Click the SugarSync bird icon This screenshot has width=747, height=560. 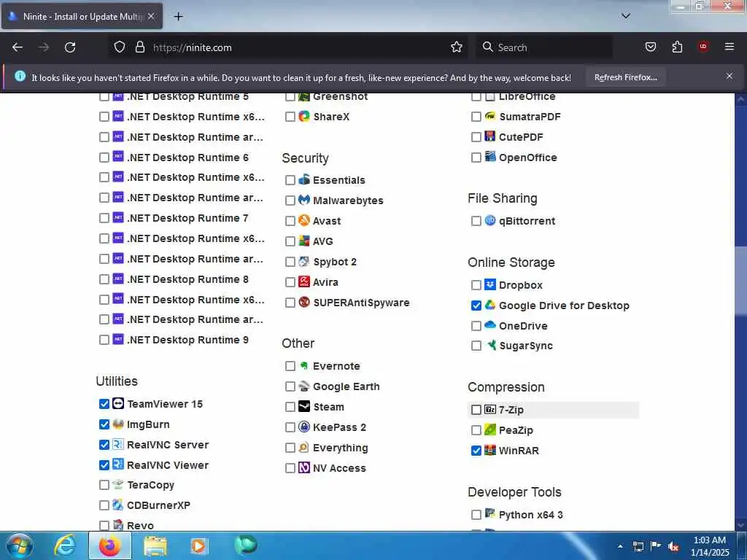tap(491, 345)
